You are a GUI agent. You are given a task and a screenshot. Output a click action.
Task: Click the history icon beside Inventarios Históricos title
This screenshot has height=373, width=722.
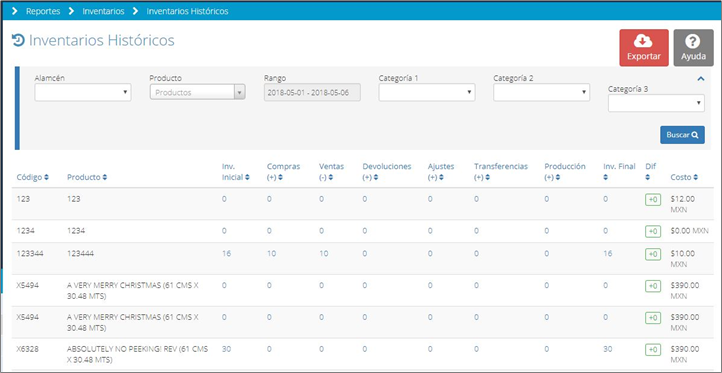(x=18, y=41)
